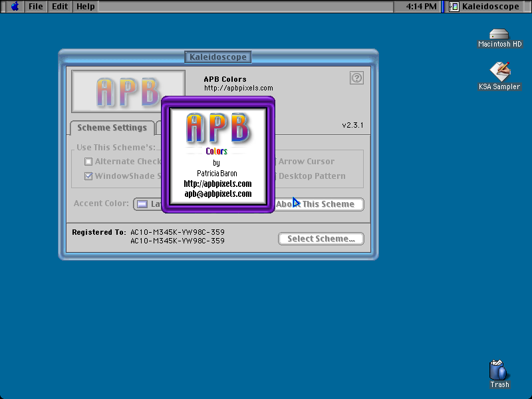Click the v2.3.1 version text

[x=352, y=125]
